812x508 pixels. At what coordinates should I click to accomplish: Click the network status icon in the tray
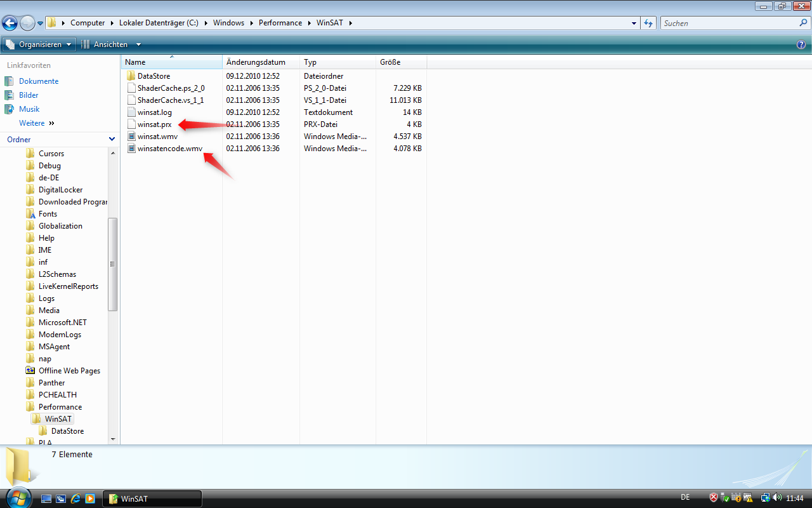click(765, 498)
